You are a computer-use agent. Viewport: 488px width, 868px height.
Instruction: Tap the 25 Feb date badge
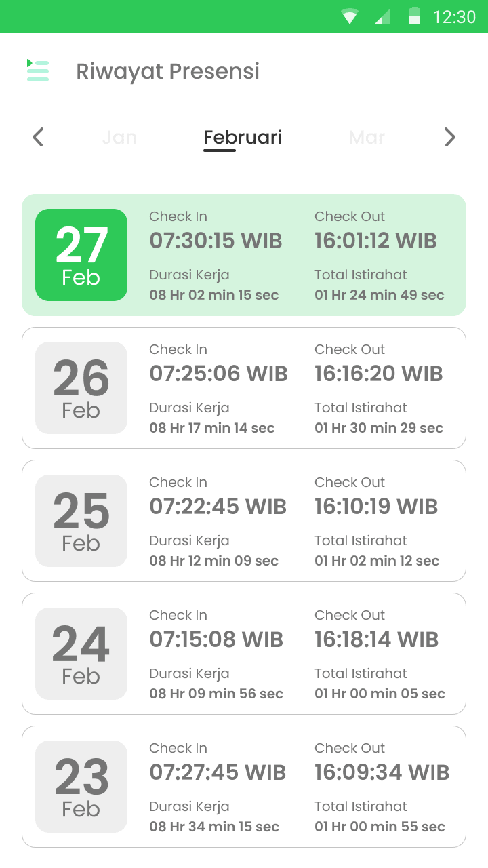pos(81,521)
